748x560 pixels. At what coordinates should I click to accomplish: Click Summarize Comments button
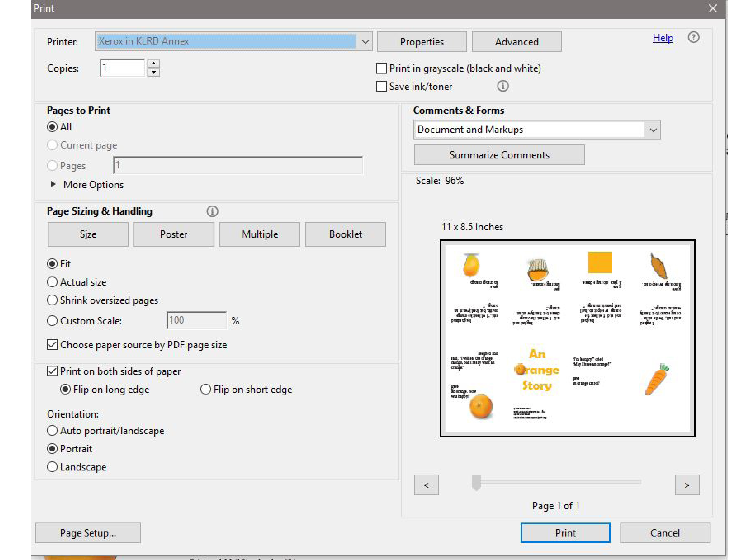pyautogui.click(x=499, y=155)
